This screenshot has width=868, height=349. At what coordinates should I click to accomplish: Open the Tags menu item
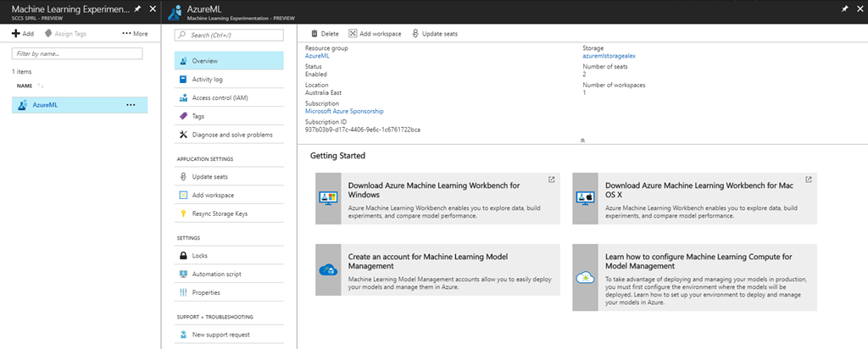point(229,116)
